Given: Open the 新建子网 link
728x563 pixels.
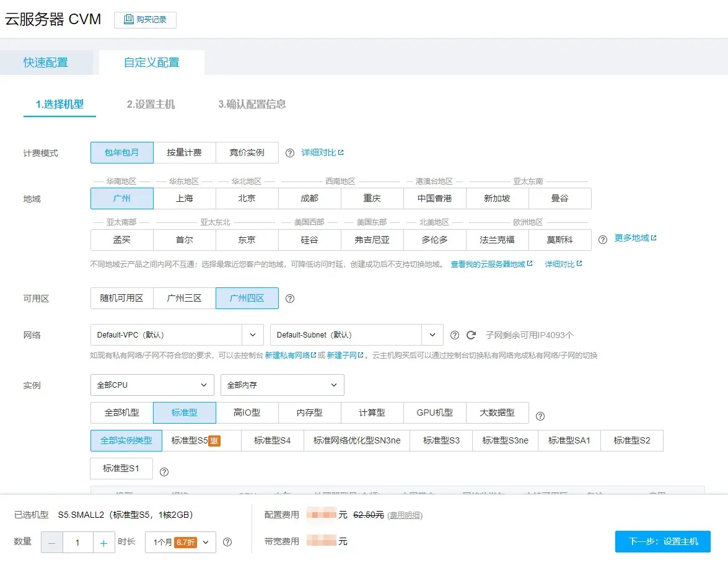Looking at the screenshot, I should [x=345, y=356].
